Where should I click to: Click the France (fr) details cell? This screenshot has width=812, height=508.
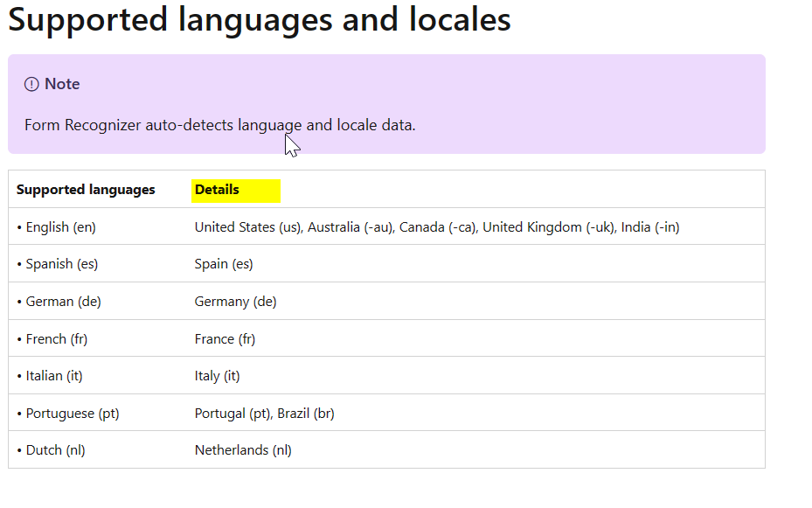(225, 339)
